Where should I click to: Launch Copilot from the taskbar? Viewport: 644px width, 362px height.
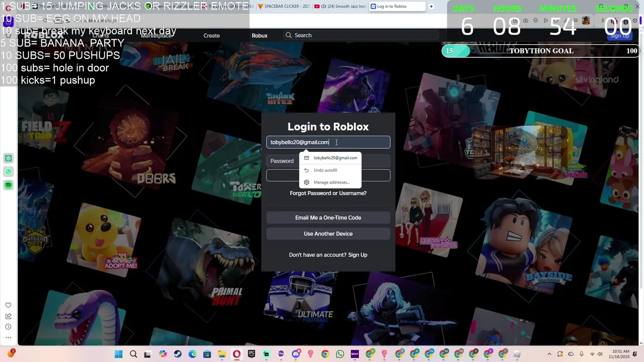(x=163, y=354)
